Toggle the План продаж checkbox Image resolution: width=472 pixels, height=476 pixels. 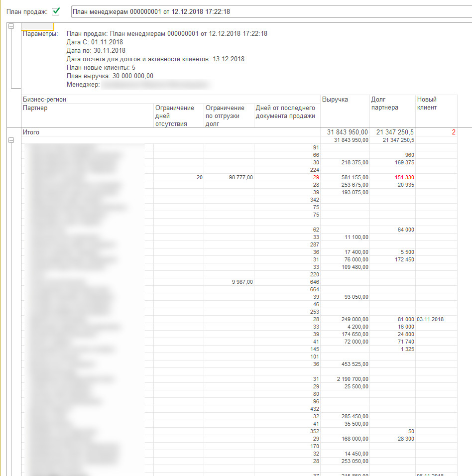(56, 11)
